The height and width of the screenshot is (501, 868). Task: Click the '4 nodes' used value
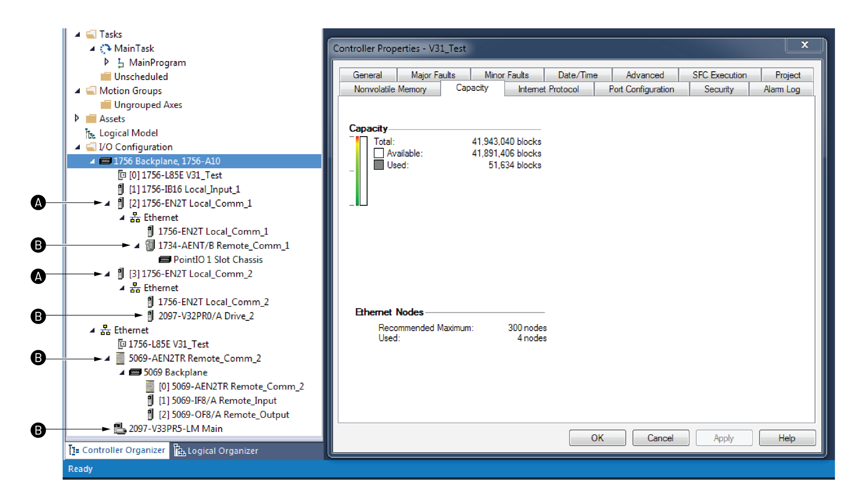tap(531, 338)
